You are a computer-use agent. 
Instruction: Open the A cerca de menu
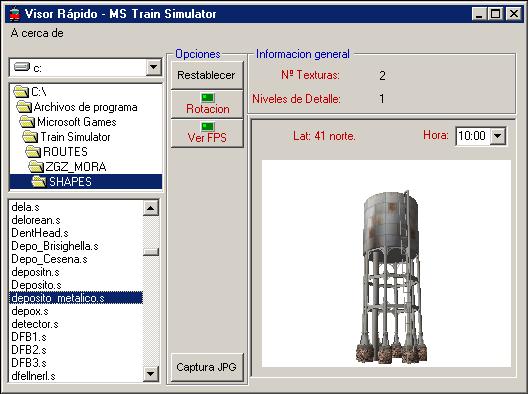(x=37, y=33)
